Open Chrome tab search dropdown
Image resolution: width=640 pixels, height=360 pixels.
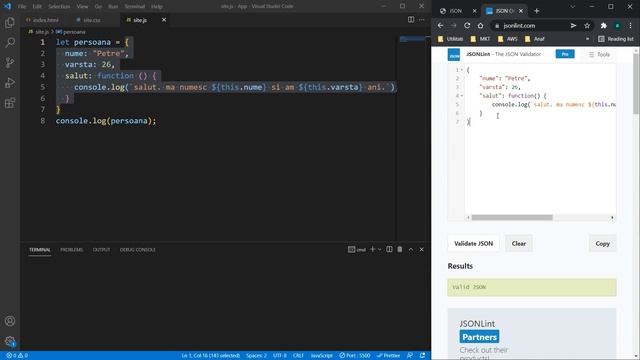pos(572,7)
